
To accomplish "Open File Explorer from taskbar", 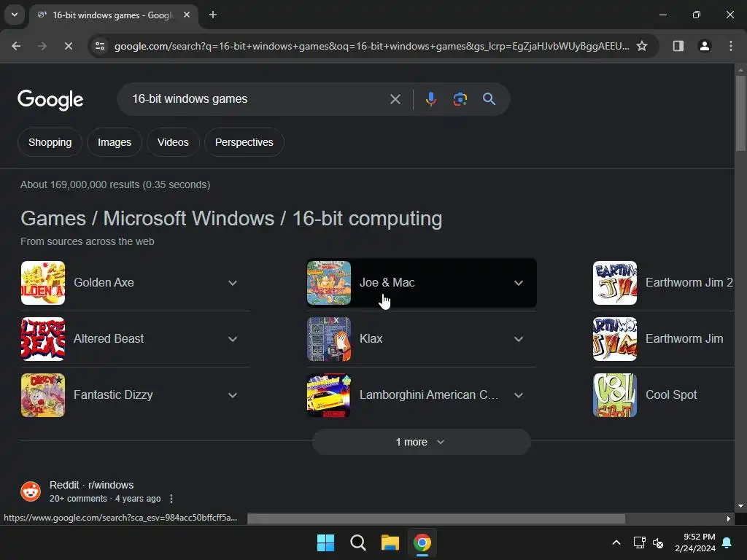I will (390, 542).
